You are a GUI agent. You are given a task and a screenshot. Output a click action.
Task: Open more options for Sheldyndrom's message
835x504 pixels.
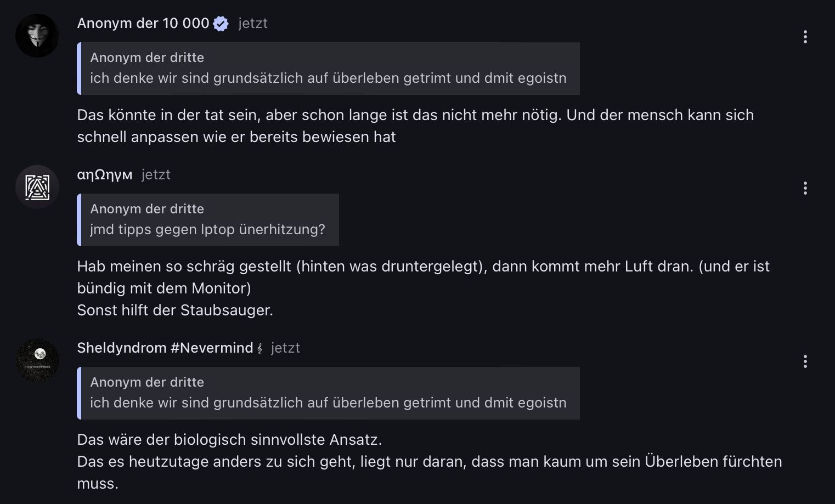point(805,361)
